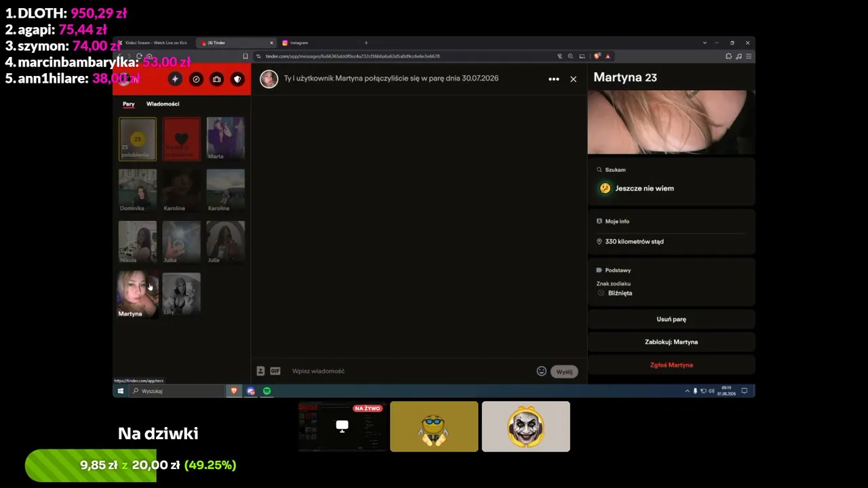The image size is (868, 488).
Task: Open the Lilly match thumbnail
Action: point(182,295)
